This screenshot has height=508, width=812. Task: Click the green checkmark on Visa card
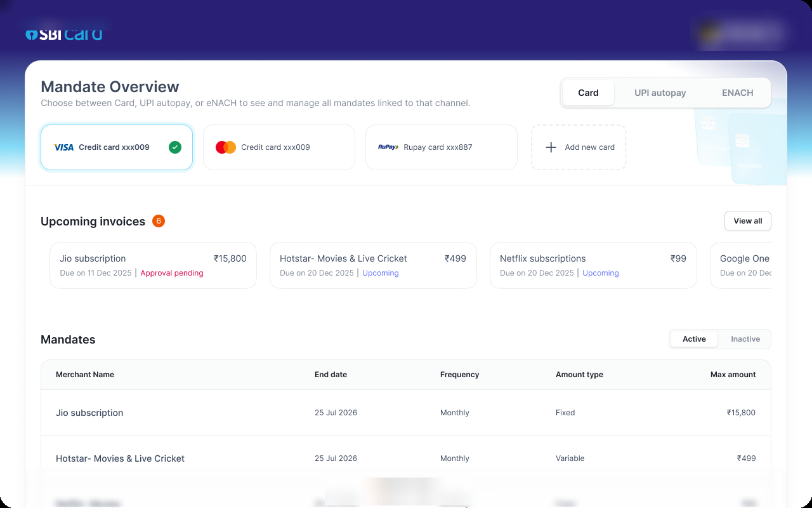pyautogui.click(x=175, y=147)
